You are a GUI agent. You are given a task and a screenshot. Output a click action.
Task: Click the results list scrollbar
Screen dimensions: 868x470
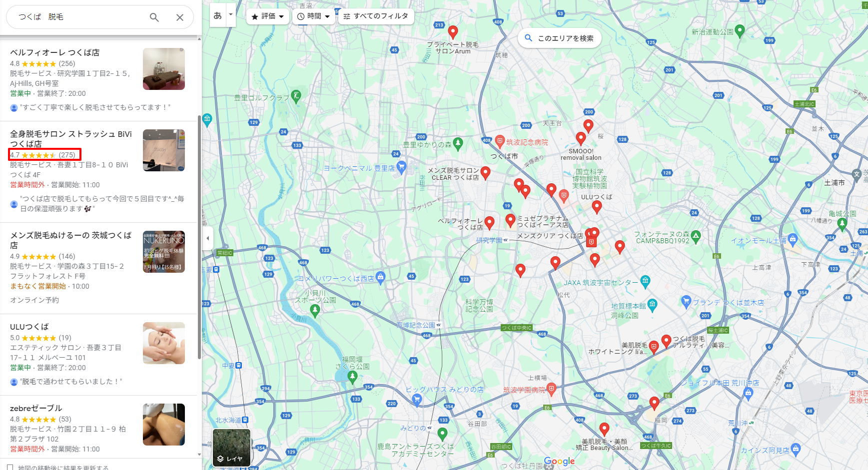coord(199,237)
